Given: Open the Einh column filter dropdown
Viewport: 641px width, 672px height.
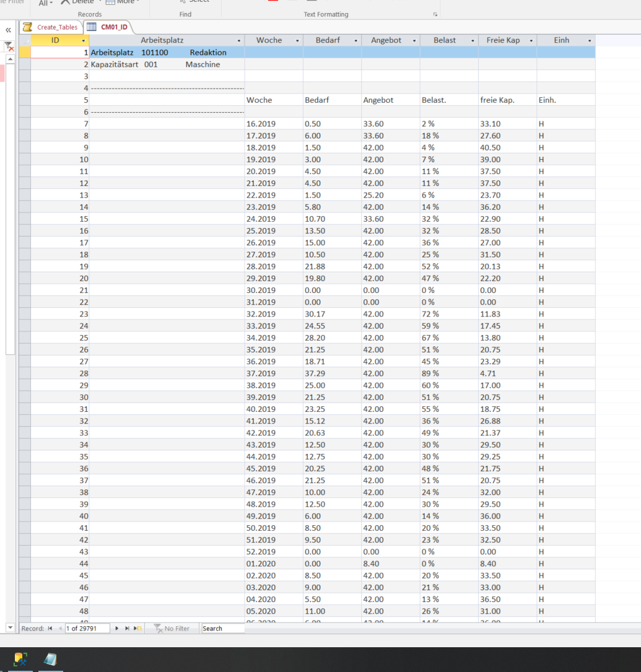Looking at the screenshot, I should point(590,41).
